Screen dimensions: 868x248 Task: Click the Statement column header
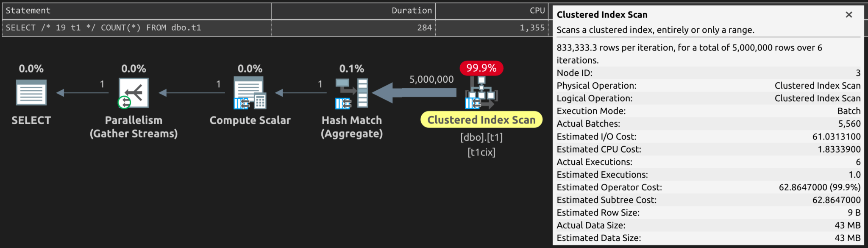(x=136, y=11)
